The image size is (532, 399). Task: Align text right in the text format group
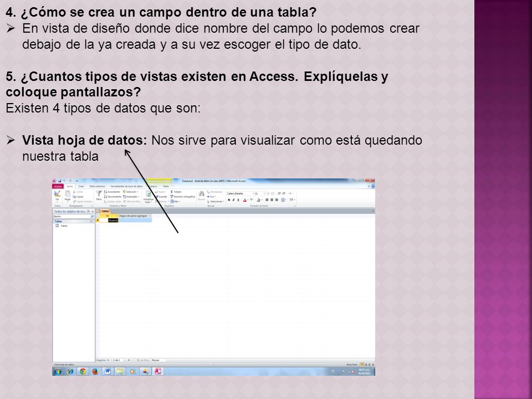tap(277, 200)
